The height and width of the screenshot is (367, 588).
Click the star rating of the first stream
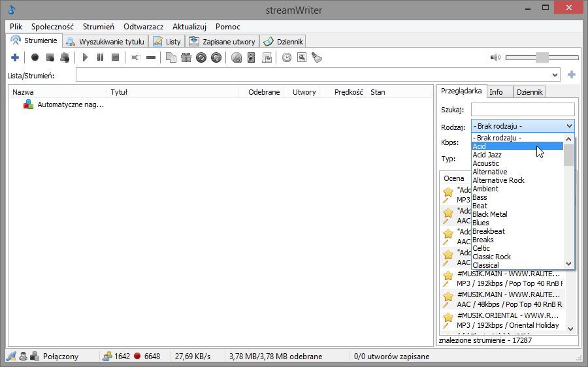(x=448, y=192)
